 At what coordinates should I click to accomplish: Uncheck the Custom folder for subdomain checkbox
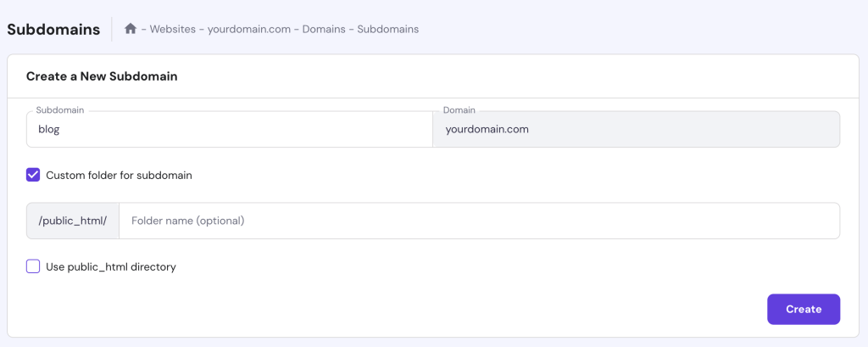pyautogui.click(x=33, y=175)
